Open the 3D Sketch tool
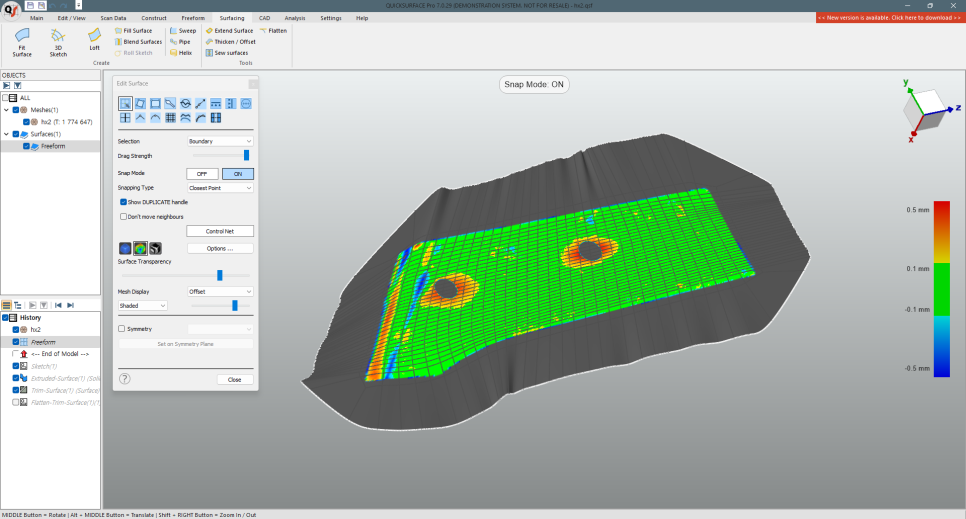The width and height of the screenshot is (966, 519). [58, 43]
